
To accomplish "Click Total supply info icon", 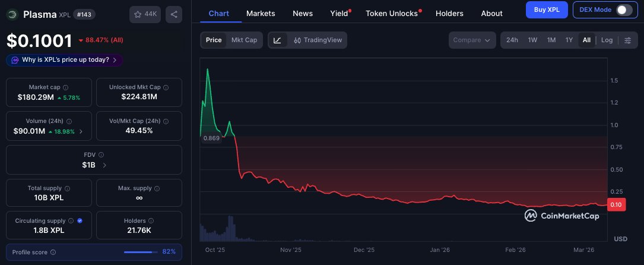I will (x=67, y=188).
